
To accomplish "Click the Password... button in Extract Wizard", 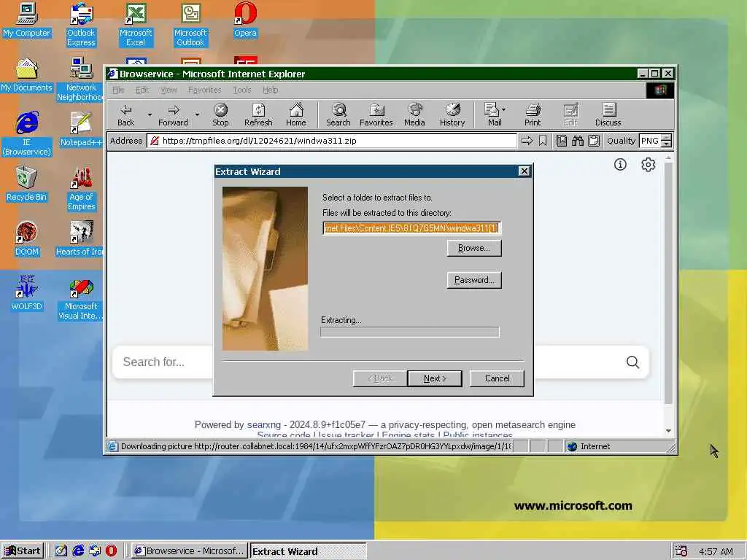I will (474, 280).
